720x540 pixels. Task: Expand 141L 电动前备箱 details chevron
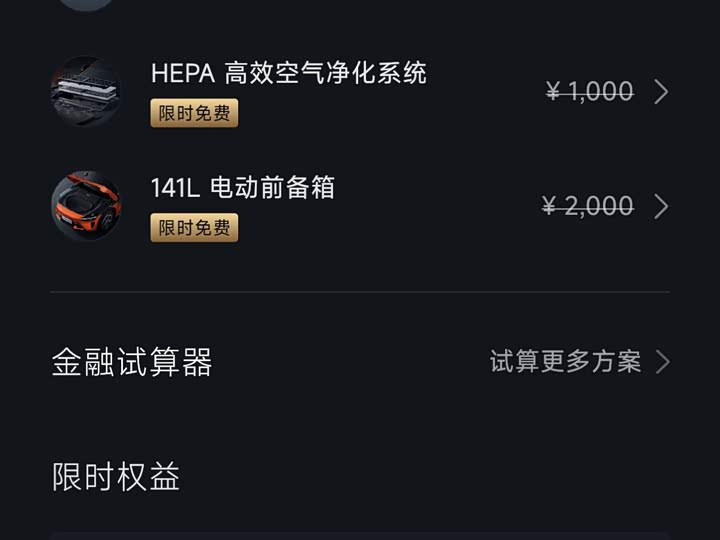[661, 206]
